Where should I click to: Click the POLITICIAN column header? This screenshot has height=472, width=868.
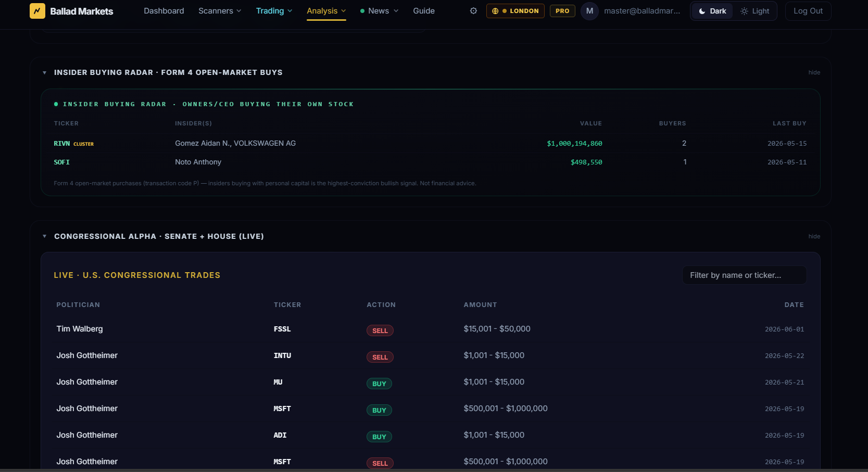(78, 305)
